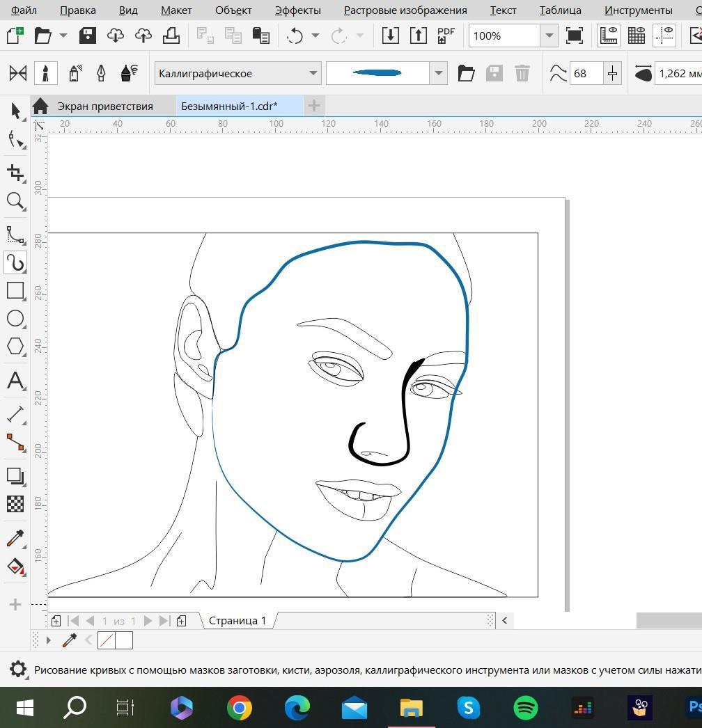This screenshot has height=728, width=702.
Task: Choose the Text tool
Action: click(15, 381)
